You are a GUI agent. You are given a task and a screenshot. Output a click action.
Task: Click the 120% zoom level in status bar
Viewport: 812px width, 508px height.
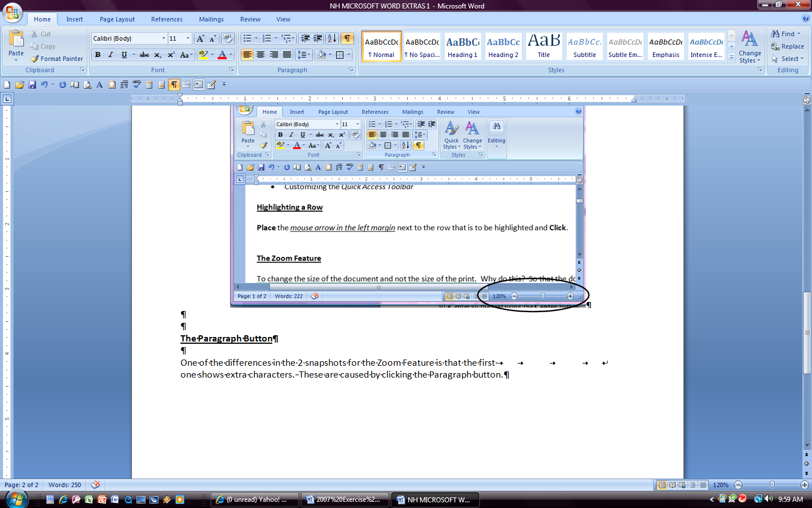(x=721, y=485)
